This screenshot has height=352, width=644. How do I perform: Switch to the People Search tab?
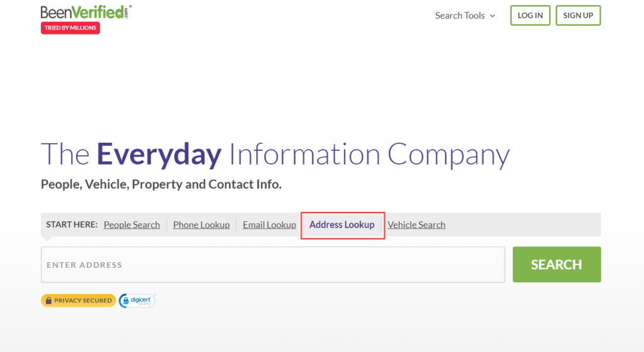click(x=131, y=225)
